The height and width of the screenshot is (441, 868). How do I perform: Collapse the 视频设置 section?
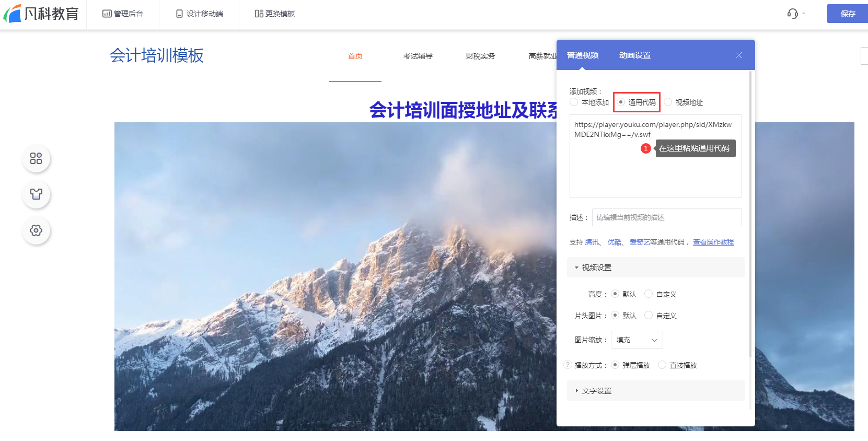tap(655, 268)
